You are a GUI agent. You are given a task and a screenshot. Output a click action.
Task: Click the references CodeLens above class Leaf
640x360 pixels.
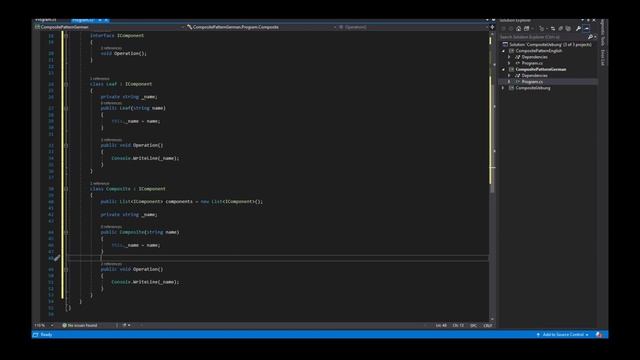click(x=100, y=78)
